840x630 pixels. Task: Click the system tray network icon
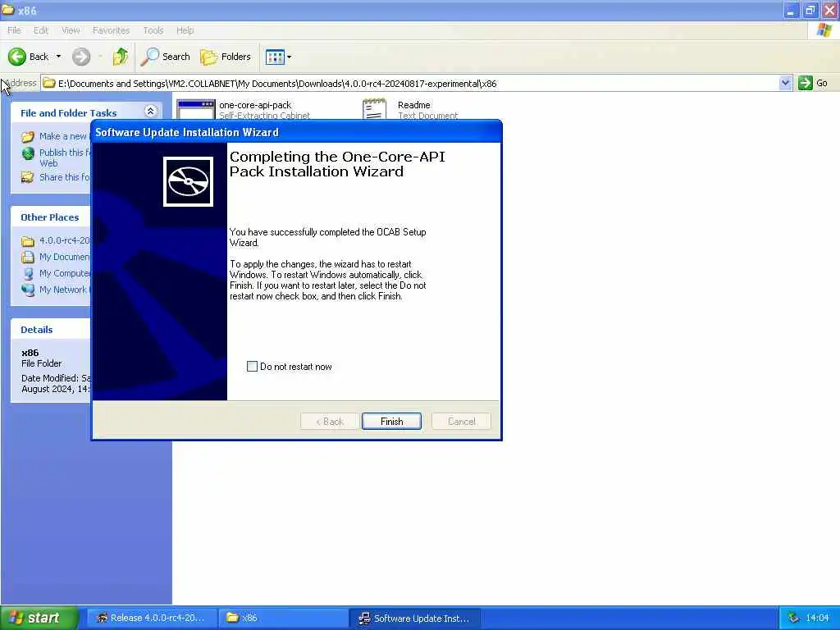click(793, 618)
